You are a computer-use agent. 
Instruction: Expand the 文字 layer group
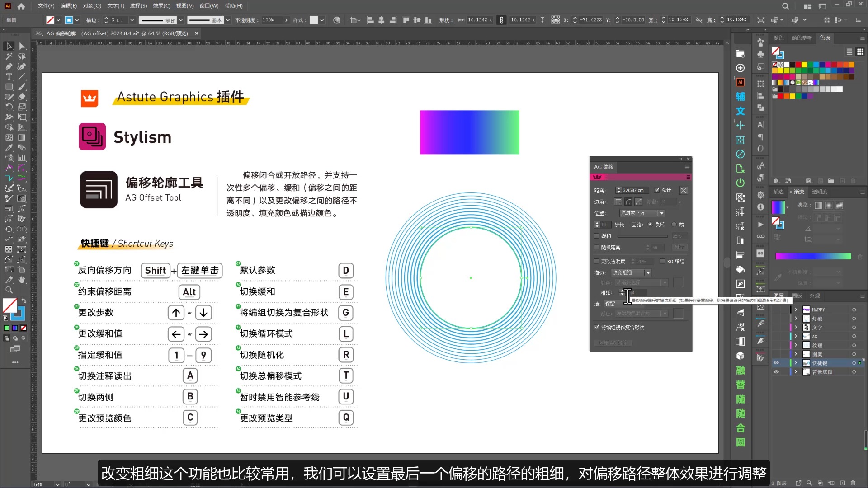click(796, 327)
